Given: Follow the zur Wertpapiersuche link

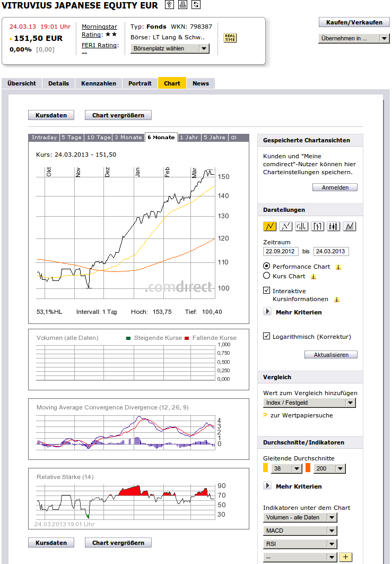Looking at the screenshot, I should [x=301, y=415].
